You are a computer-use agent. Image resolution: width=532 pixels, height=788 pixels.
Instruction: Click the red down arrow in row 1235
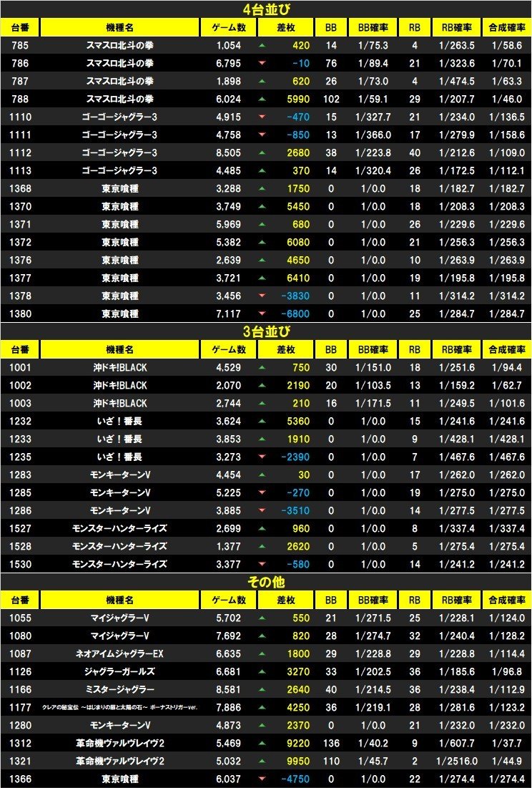pos(262,457)
